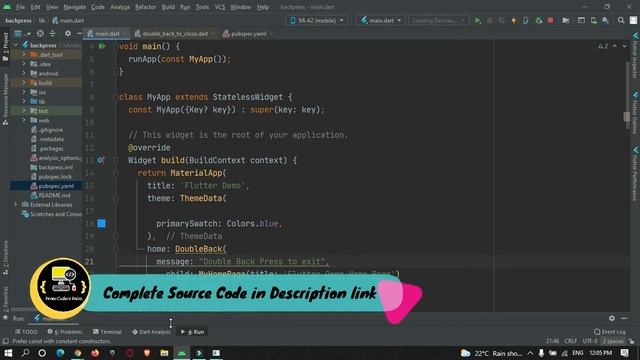Open the Build menu
Viewport: 640px width, 360px height.
coord(168,7)
